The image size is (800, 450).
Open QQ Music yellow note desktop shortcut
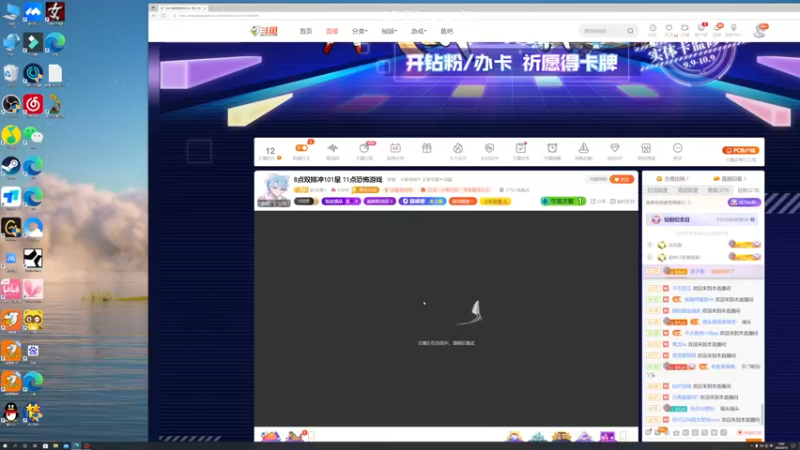point(11,136)
